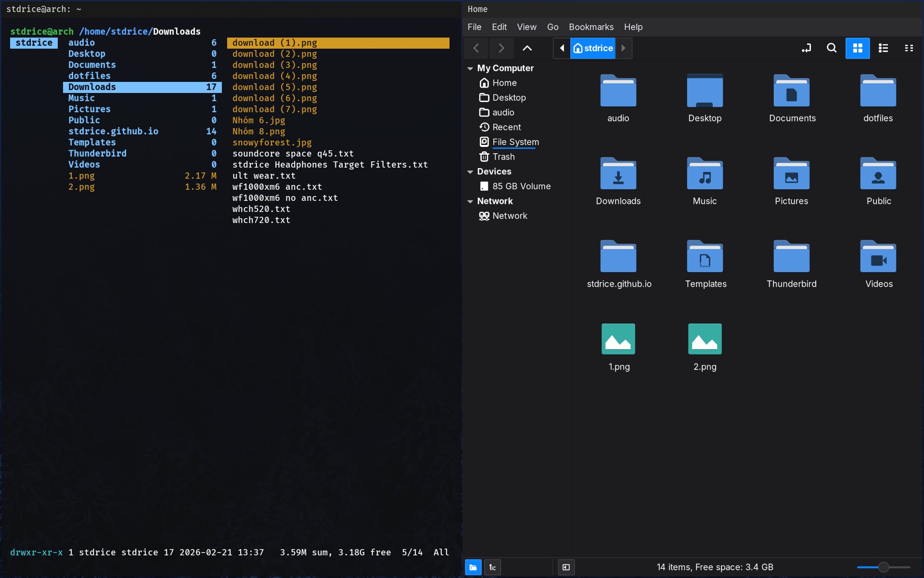The image size is (924, 578).
Task: Toggle the side pane visibility
Action: 566,567
